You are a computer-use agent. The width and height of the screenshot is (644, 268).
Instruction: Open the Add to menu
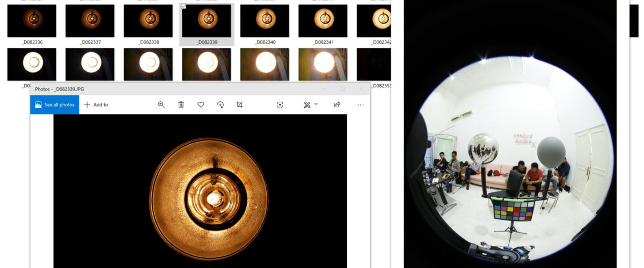96,105
